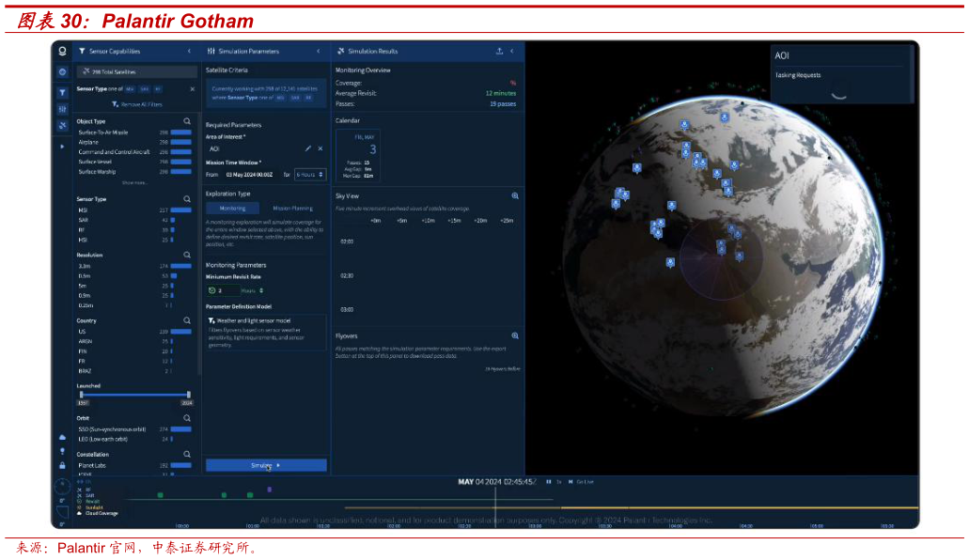This screenshot has width=969, height=560.
Task: Pause the timeline playback
Action: pyautogui.click(x=548, y=482)
